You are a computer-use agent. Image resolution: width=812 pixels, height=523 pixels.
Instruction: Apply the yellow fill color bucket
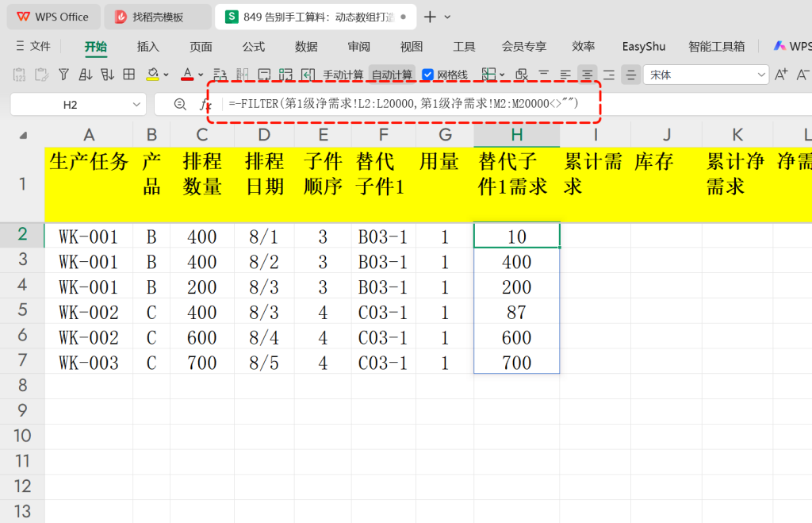click(152, 75)
